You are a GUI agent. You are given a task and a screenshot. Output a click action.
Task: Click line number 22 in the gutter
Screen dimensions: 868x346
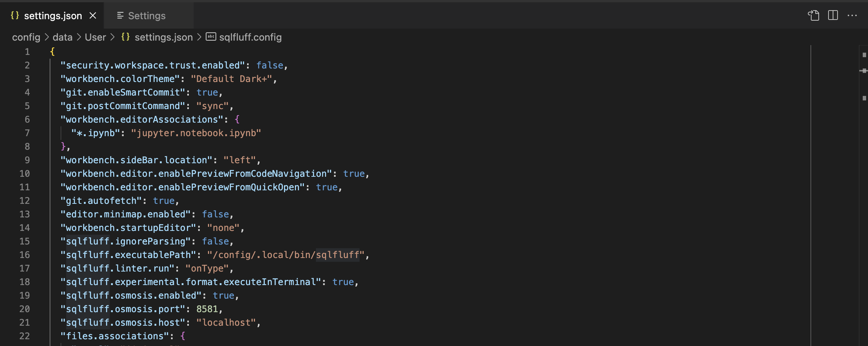[24, 336]
